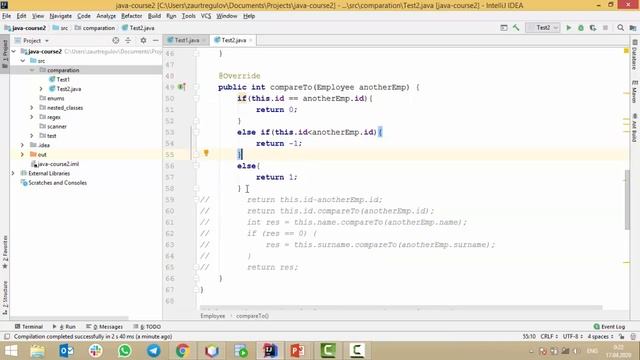
Task: Open Outlook from the taskbar
Action: pos(67,351)
